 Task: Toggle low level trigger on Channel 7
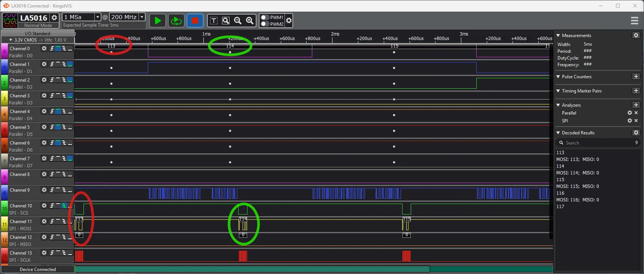click(70, 158)
